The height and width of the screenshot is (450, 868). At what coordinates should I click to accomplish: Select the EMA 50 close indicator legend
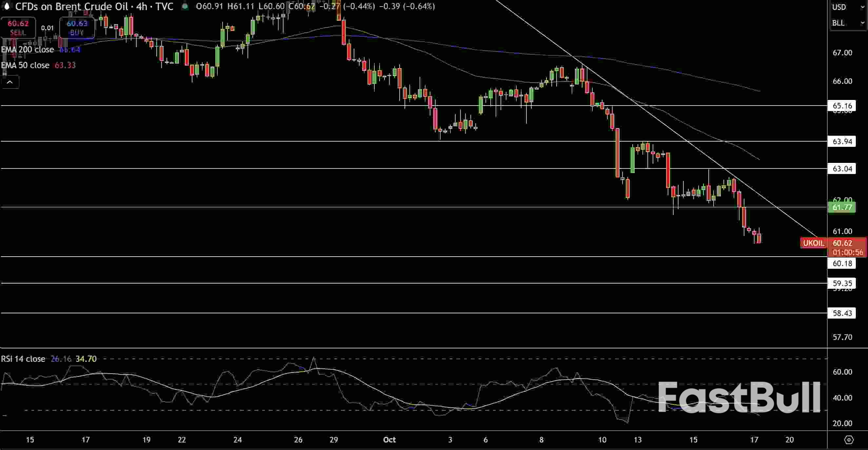[25, 65]
